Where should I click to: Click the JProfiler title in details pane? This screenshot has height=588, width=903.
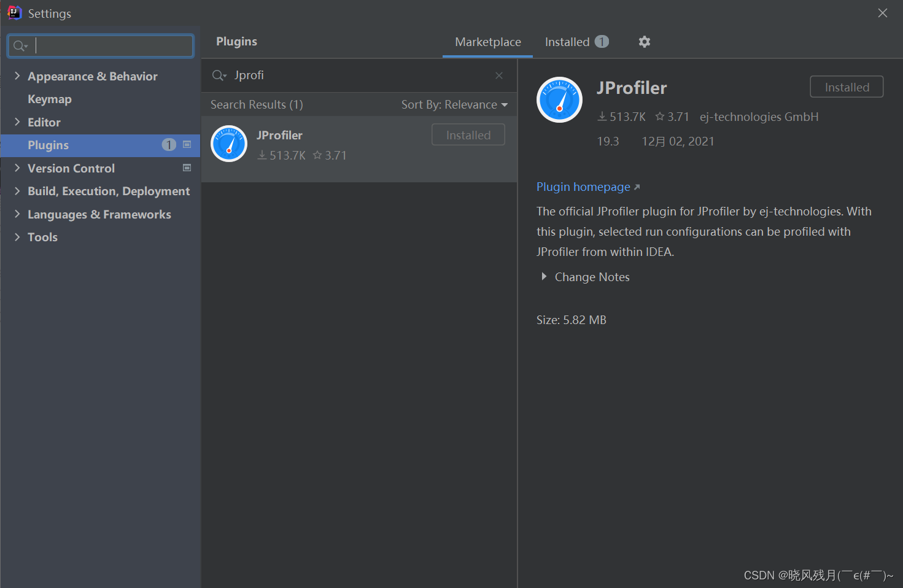pos(632,88)
